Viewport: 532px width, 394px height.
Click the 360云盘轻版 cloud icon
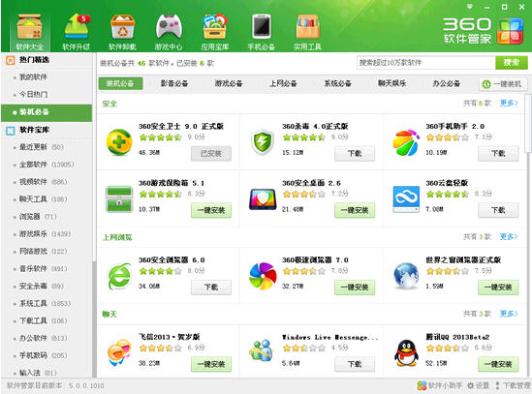coord(406,199)
